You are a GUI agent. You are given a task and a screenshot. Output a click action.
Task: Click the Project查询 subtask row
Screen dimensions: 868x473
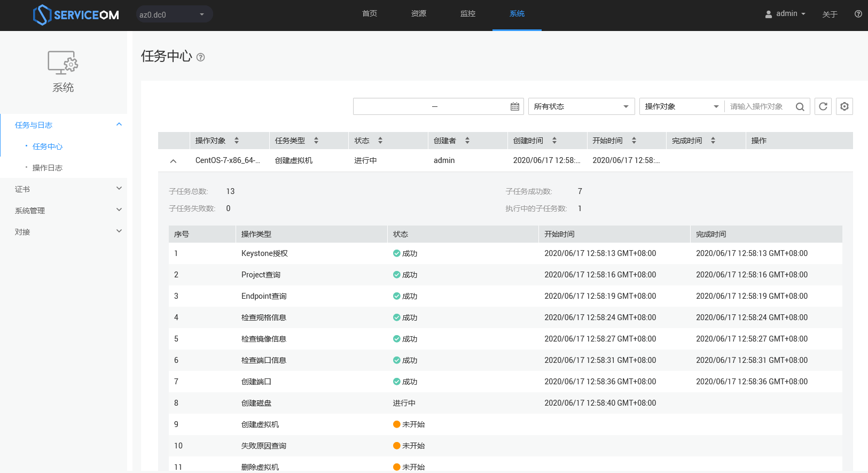click(505, 275)
